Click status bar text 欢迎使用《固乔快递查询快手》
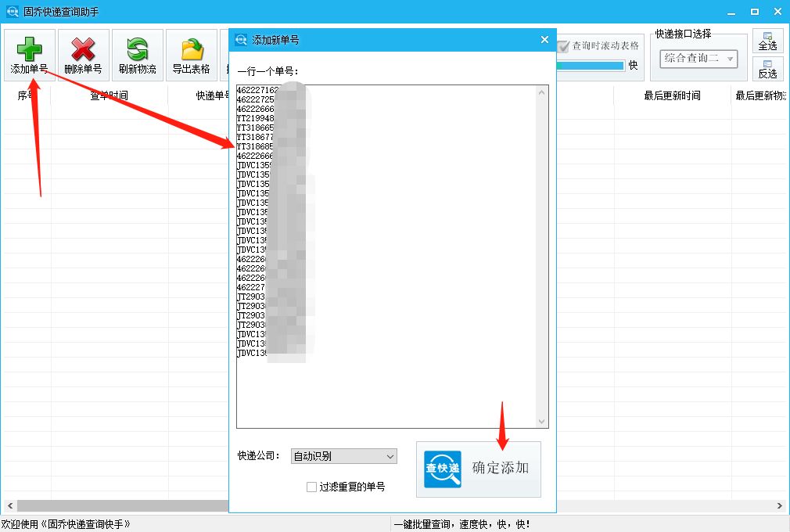Screen dimensions: 790x532 (x=66, y=524)
